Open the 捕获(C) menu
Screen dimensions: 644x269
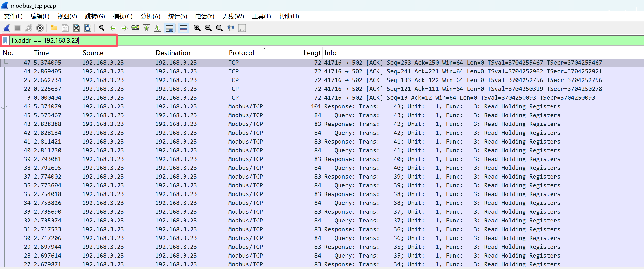[x=122, y=16]
